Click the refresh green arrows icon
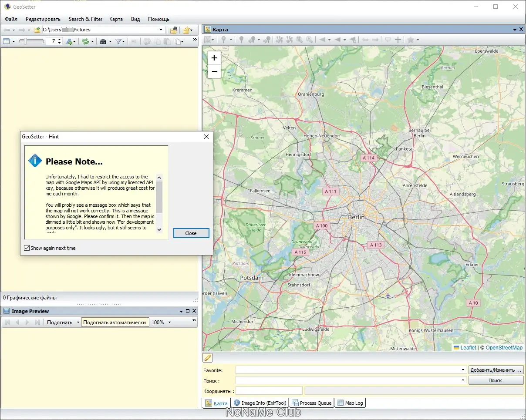This screenshot has width=526, height=420. (85, 41)
